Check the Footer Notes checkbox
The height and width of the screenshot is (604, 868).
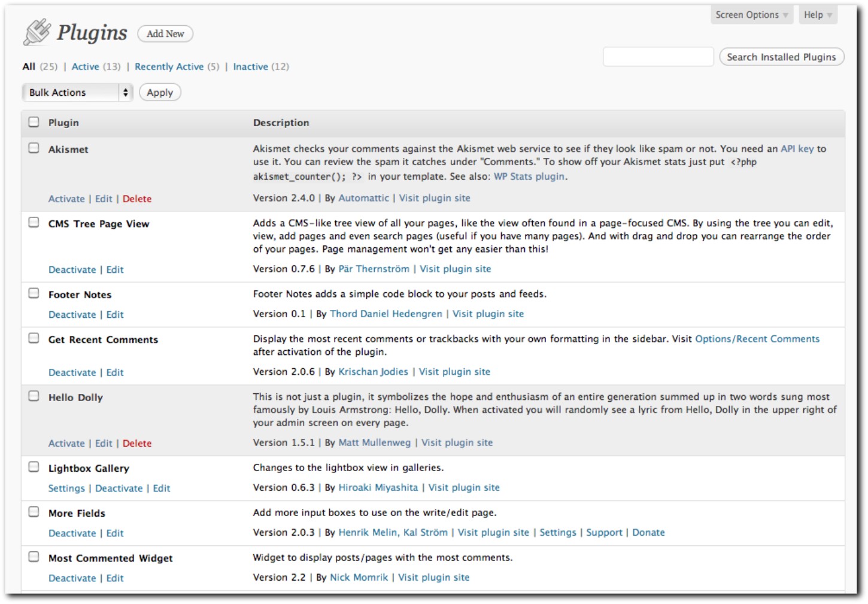34,293
